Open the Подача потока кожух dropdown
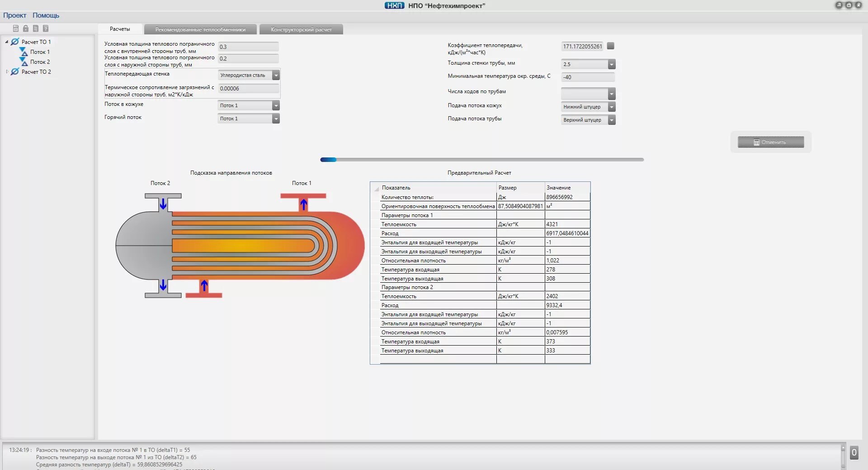Image resolution: width=868 pixels, height=470 pixels. pyautogui.click(x=611, y=107)
